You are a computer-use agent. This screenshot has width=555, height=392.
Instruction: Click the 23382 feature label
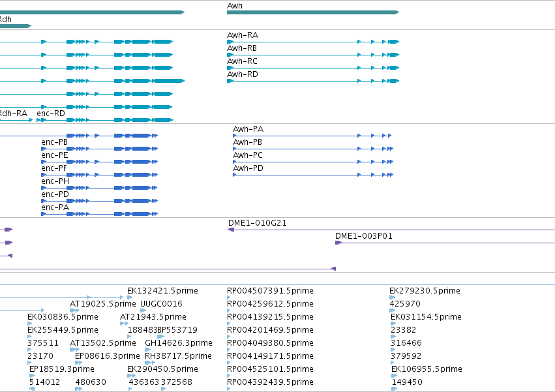click(404, 331)
